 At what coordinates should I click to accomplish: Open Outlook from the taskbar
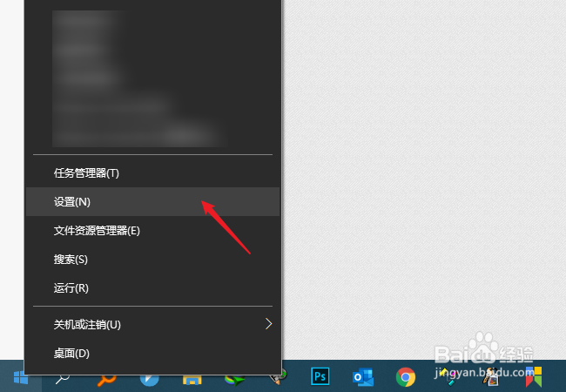(x=363, y=377)
